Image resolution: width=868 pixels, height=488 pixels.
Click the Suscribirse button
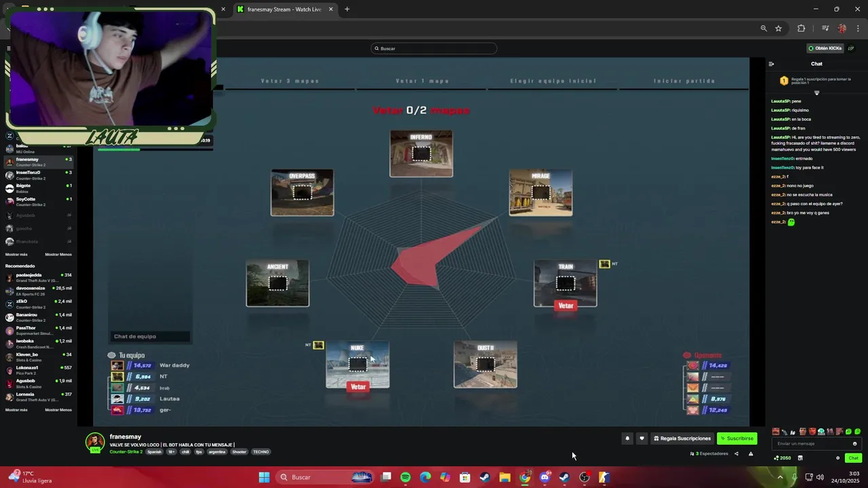coord(737,439)
